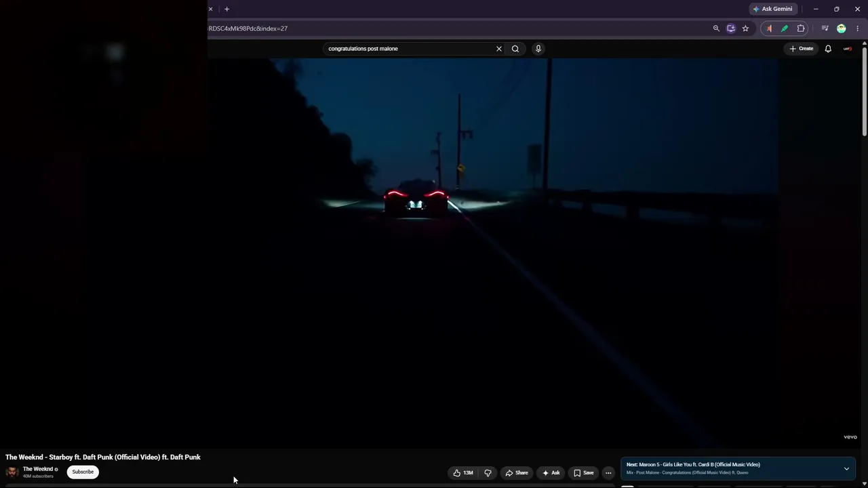
Task: Click the scrollbar down arrow
Action: pos(865,483)
